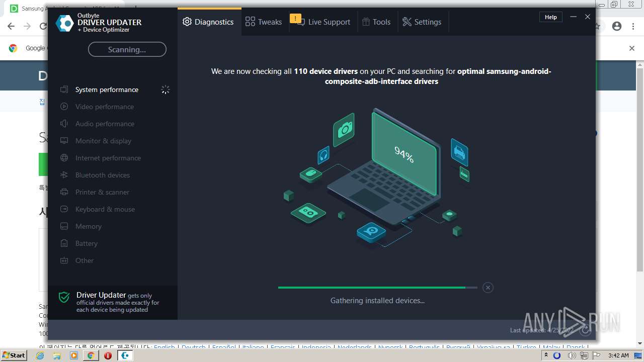Click the System performance icon

pyautogui.click(x=64, y=89)
